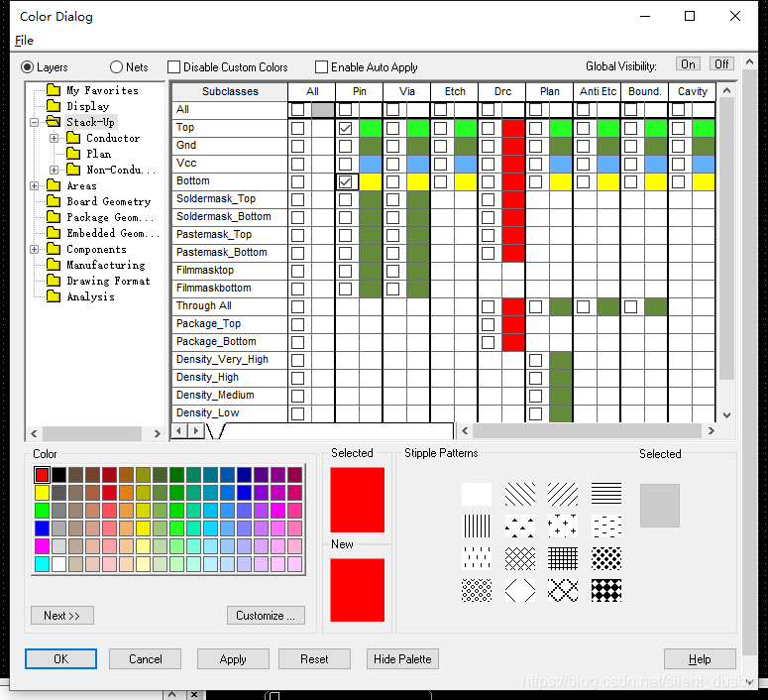The image size is (768, 700).
Task: Select the vertical lines stipple pattern
Action: tap(477, 525)
